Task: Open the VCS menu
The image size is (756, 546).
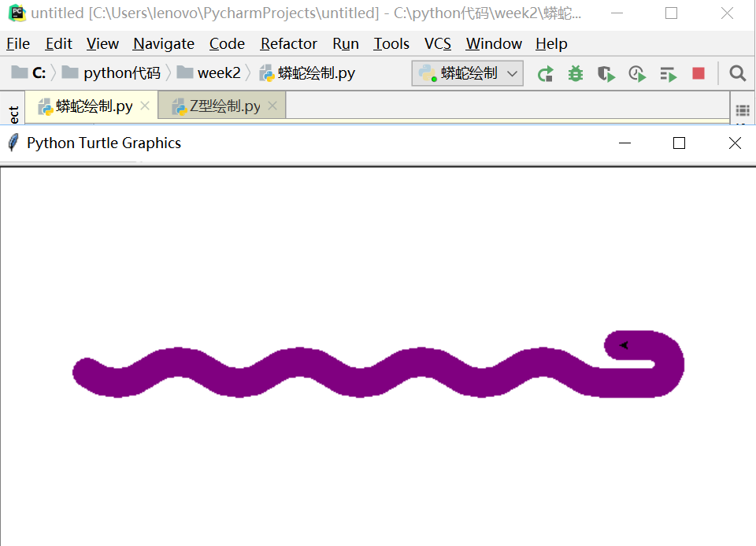Action: (x=438, y=44)
